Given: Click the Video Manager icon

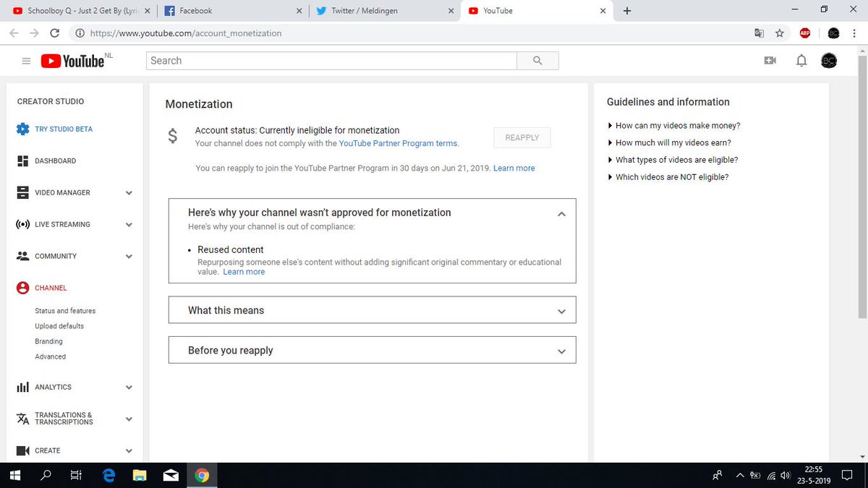Looking at the screenshot, I should [22, 193].
